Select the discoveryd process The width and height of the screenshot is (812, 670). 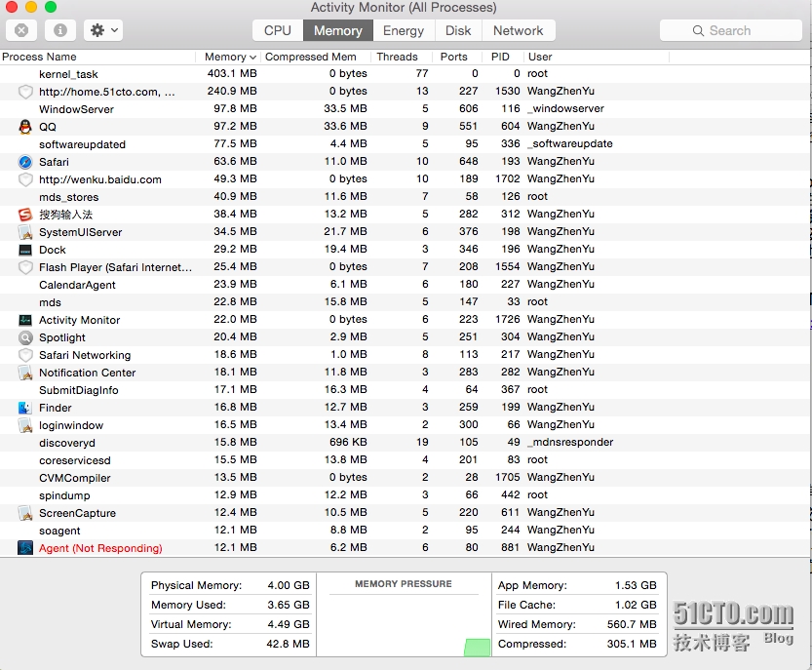click(404, 443)
